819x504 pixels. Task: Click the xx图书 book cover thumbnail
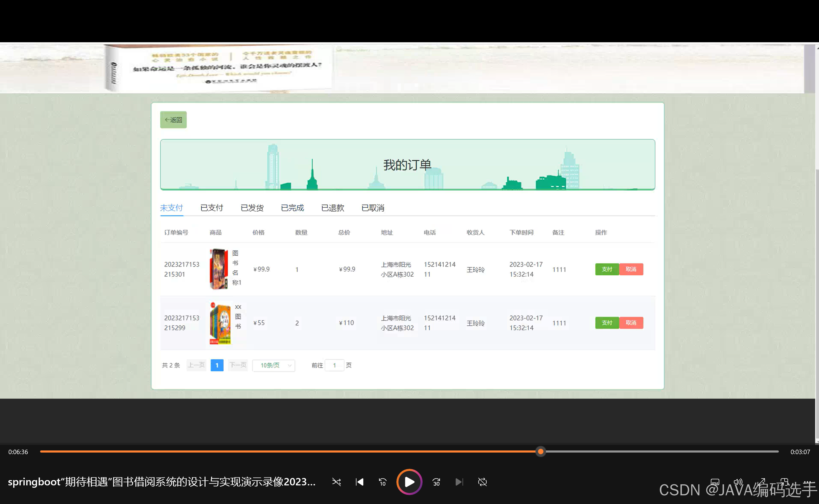coord(220,323)
